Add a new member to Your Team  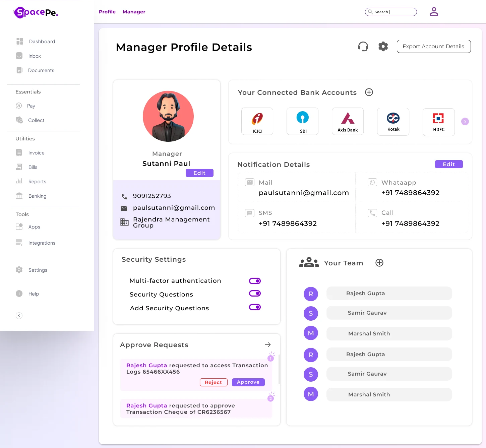pos(379,263)
